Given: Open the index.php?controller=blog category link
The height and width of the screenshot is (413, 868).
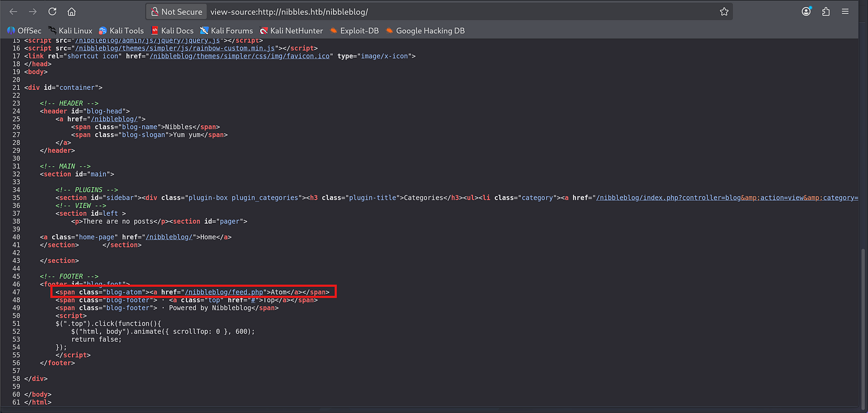Looking at the screenshot, I should point(726,198).
